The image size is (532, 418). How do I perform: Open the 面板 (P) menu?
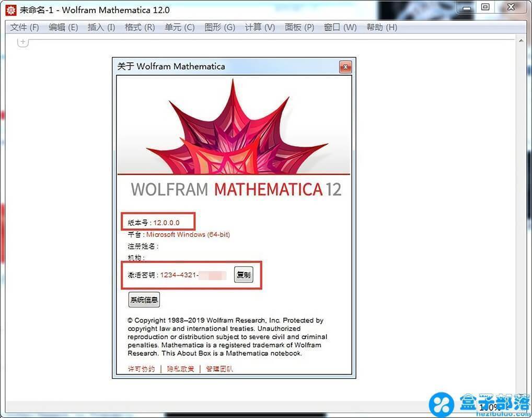(x=298, y=27)
